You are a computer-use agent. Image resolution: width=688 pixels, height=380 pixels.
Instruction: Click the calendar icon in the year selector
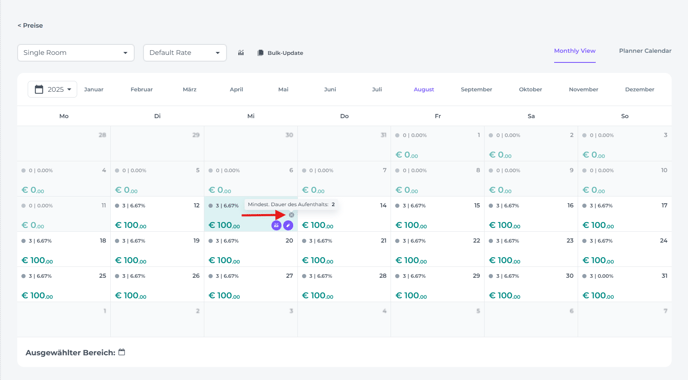coord(39,90)
